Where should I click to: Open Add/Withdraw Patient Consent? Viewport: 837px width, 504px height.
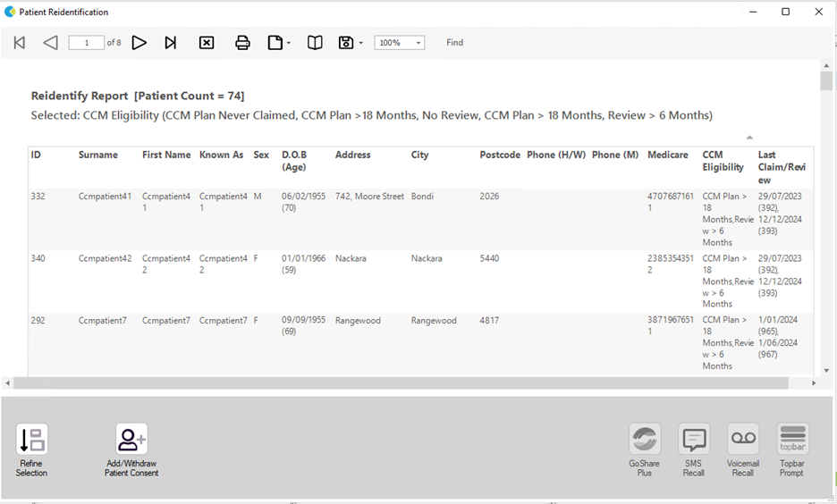(x=131, y=450)
